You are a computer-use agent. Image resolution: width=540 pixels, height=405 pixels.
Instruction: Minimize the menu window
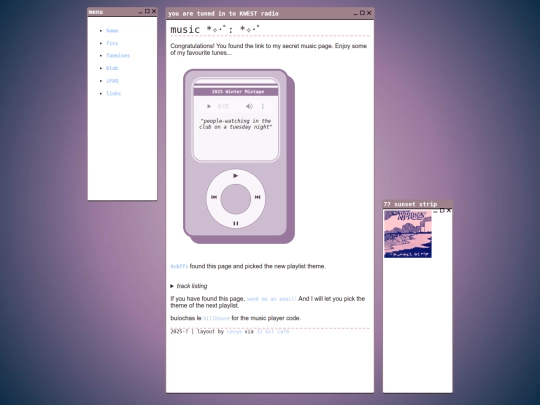coord(141,12)
